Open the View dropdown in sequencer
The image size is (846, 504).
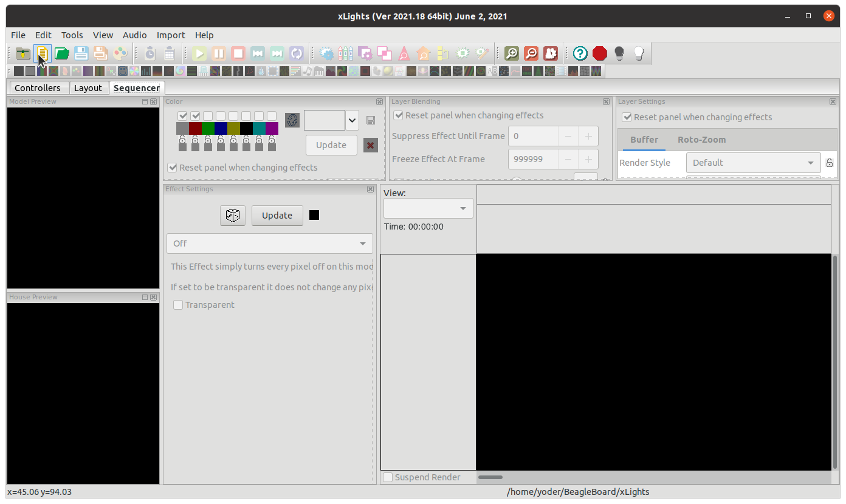coord(428,208)
